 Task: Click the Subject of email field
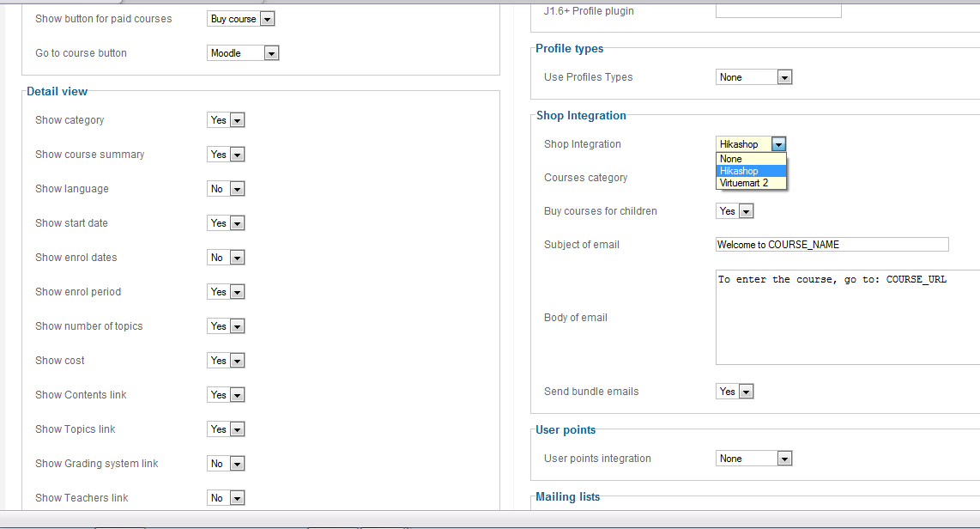[x=832, y=245]
